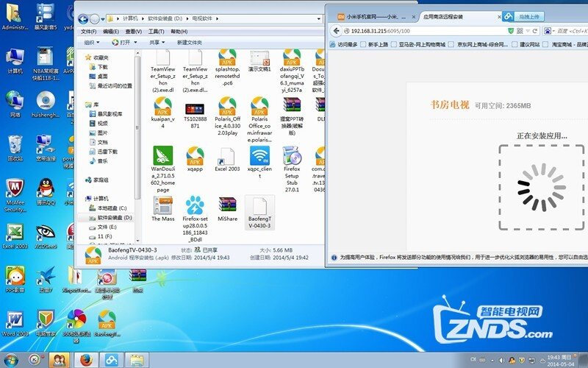Open the 查看(V) menu
Screen dimensions: 588x368
134,32
